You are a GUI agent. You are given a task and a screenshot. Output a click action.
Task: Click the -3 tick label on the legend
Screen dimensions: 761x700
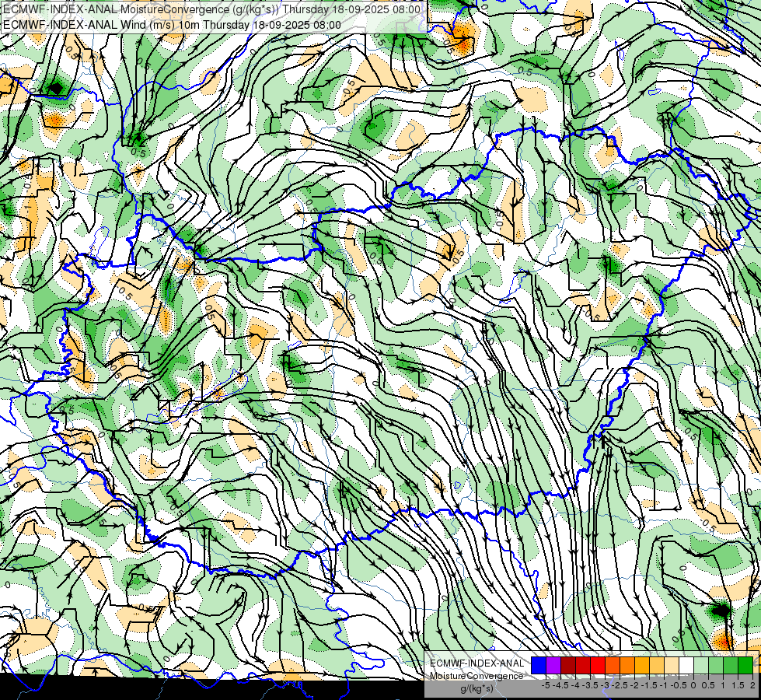[606, 685]
